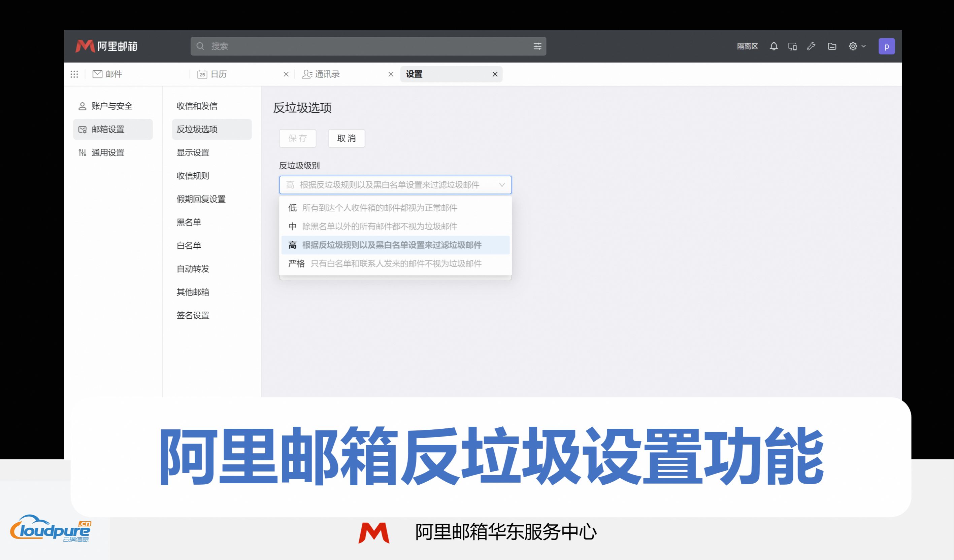This screenshot has height=560, width=954.
Task: Choose the 高 anti-spam level option
Action: (395, 245)
